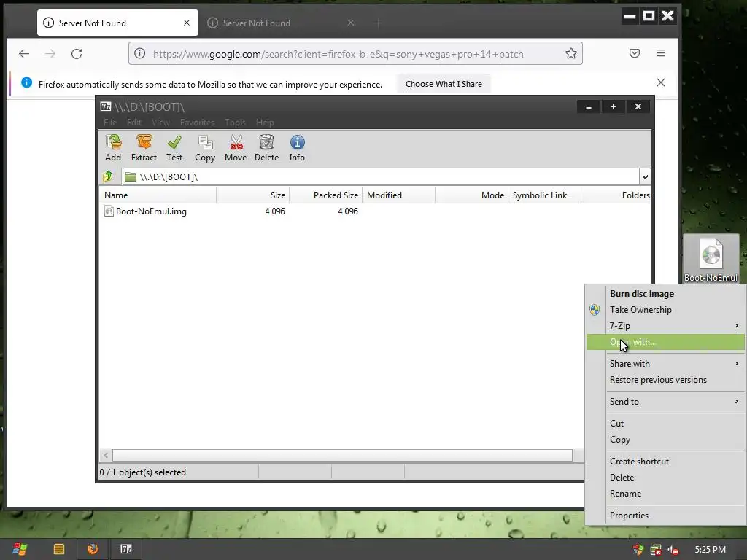This screenshot has width=747, height=560.
Task: Run Test on archive via toolbar
Action: coord(174,142)
